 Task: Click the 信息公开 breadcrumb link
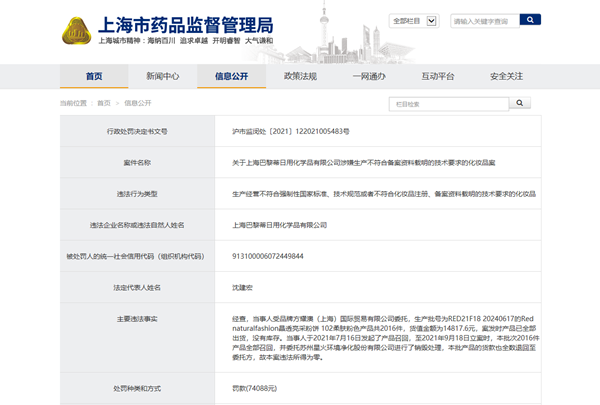tap(138, 103)
